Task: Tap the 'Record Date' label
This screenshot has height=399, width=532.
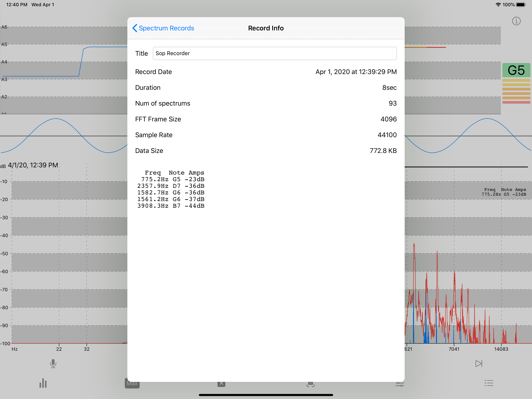Action: point(153,72)
